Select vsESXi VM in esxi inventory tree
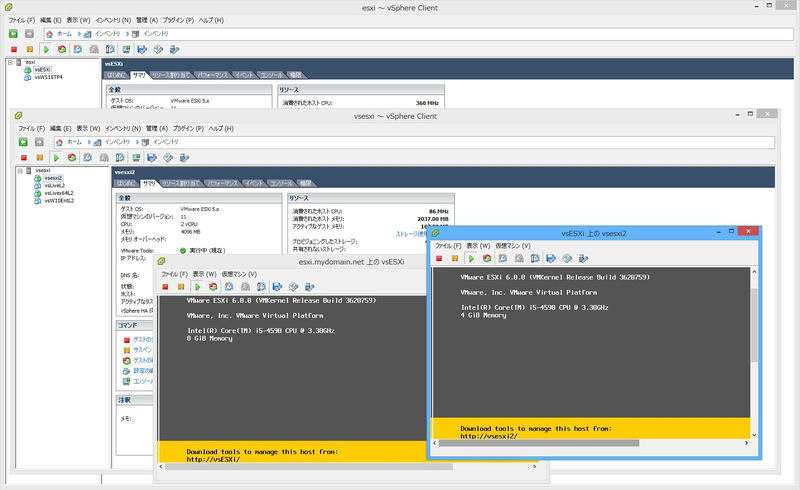This screenshot has width=800, height=490. pyautogui.click(x=42, y=69)
